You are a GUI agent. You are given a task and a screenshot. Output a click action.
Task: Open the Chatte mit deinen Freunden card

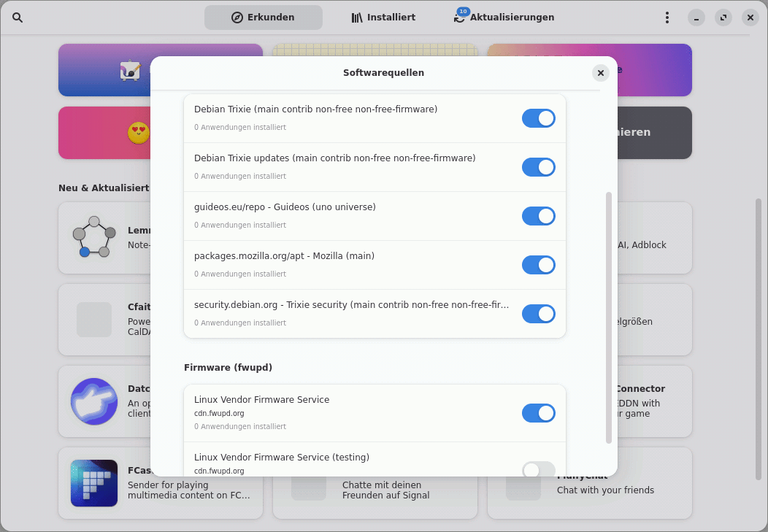tap(375, 498)
